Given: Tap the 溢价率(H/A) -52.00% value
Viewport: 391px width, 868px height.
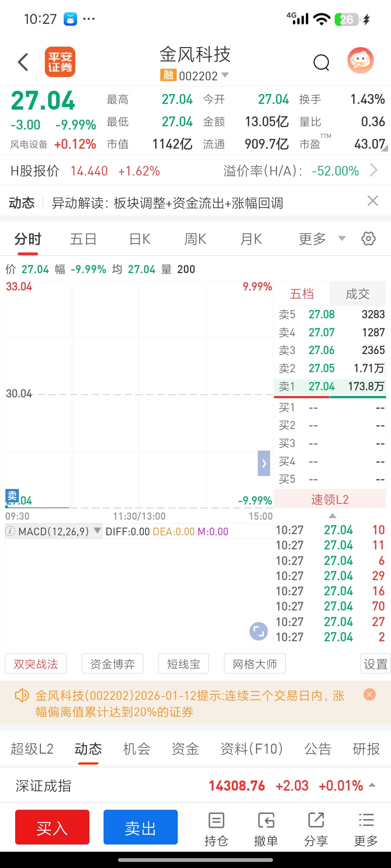Looking at the screenshot, I should 335,171.
